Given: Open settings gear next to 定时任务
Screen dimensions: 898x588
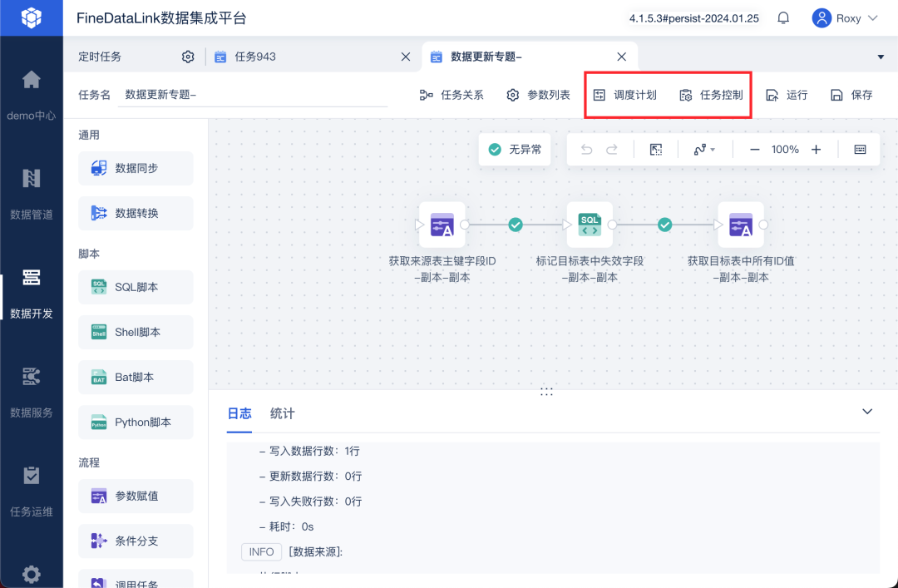Looking at the screenshot, I should point(188,57).
